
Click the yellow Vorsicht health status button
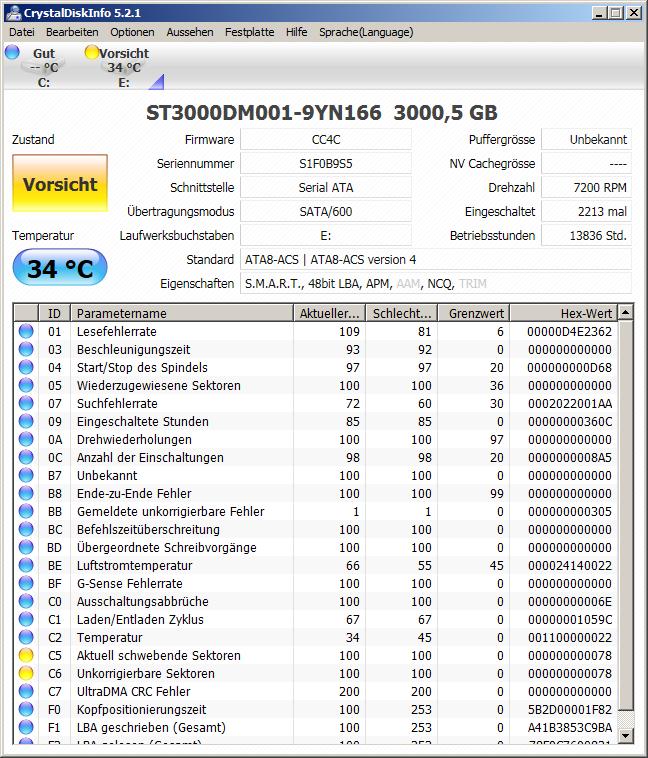pyautogui.click(x=60, y=183)
